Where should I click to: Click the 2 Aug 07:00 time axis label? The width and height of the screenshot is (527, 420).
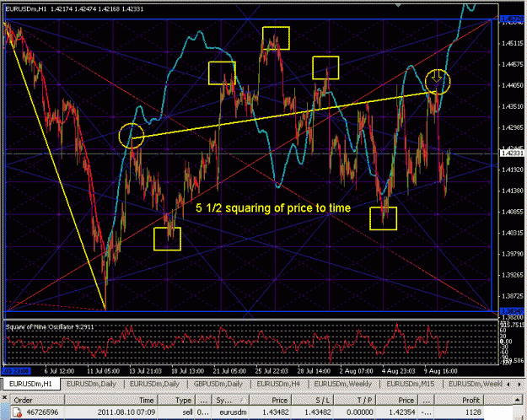coord(356,371)
